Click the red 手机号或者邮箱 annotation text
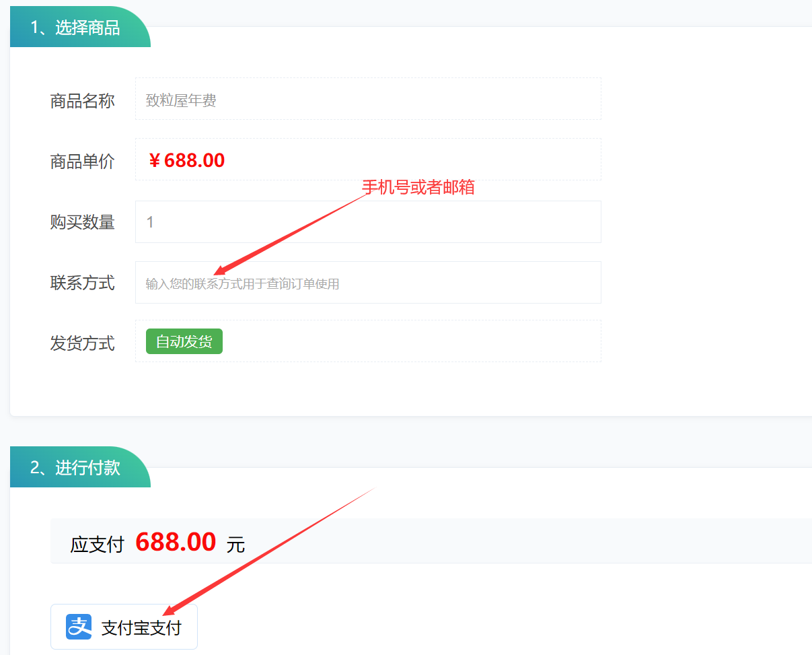Viewport: 812px width, 655px height. point(418,187)
